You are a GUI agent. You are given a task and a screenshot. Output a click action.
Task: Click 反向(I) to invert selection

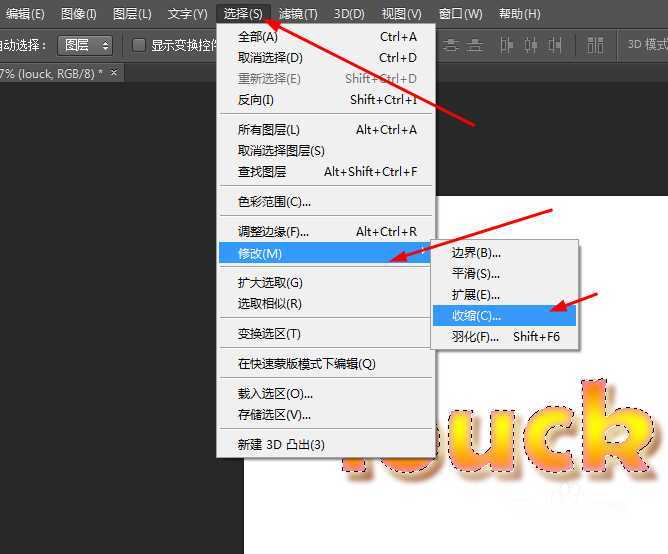point(255,99)
